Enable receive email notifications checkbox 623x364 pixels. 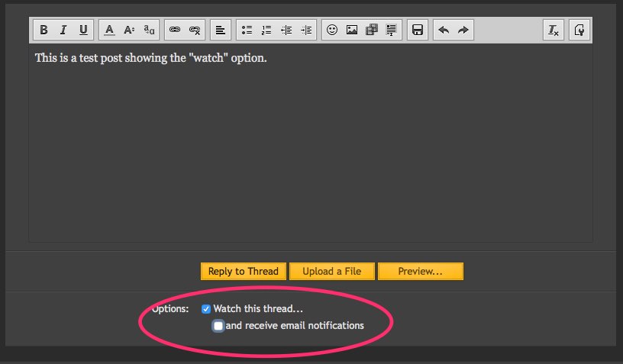click(x=218, y=326)
